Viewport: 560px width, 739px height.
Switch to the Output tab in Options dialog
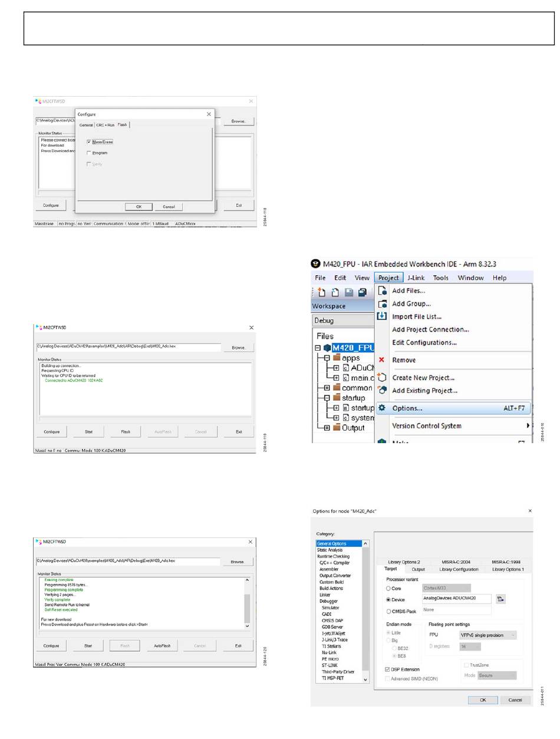point(418,569)
